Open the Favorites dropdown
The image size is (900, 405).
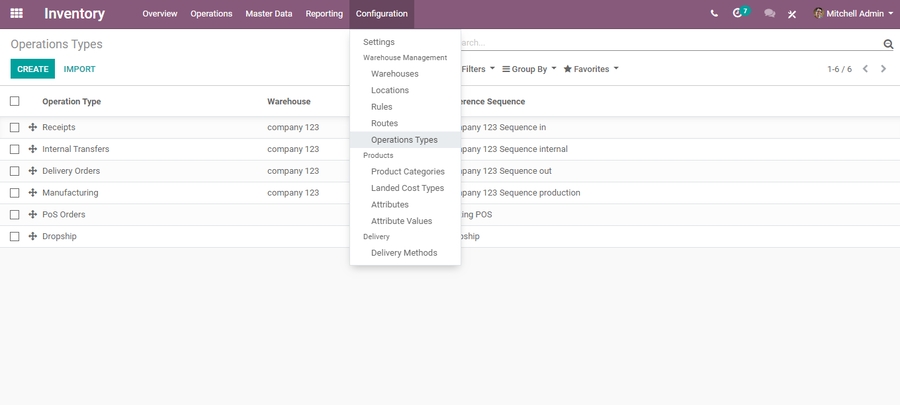[590, 69]
